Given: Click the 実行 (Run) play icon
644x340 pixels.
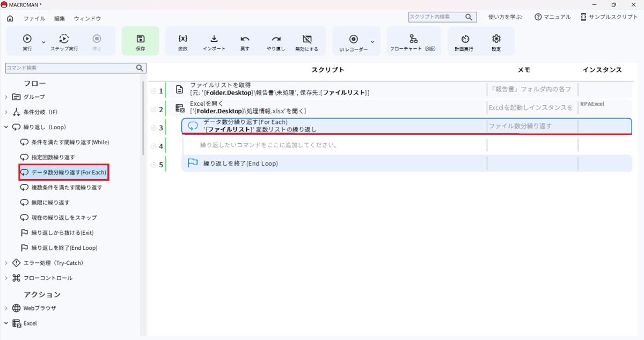Looking at the screenshot, I should tap(27, 39).
